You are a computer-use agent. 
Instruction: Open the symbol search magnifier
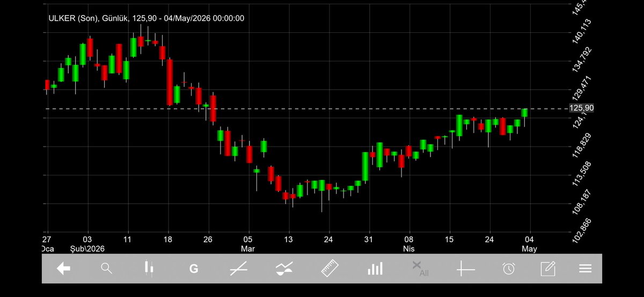(107, 269)
